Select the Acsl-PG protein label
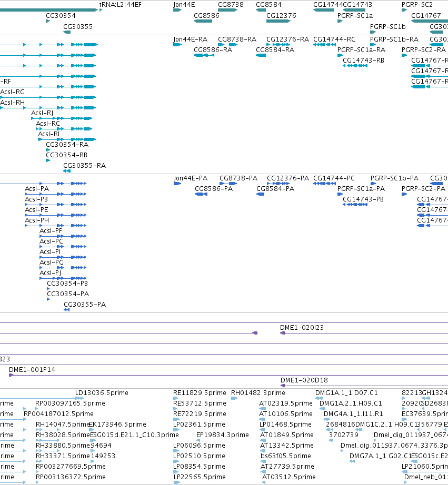448x485 pixels. [x=52, y=262]
